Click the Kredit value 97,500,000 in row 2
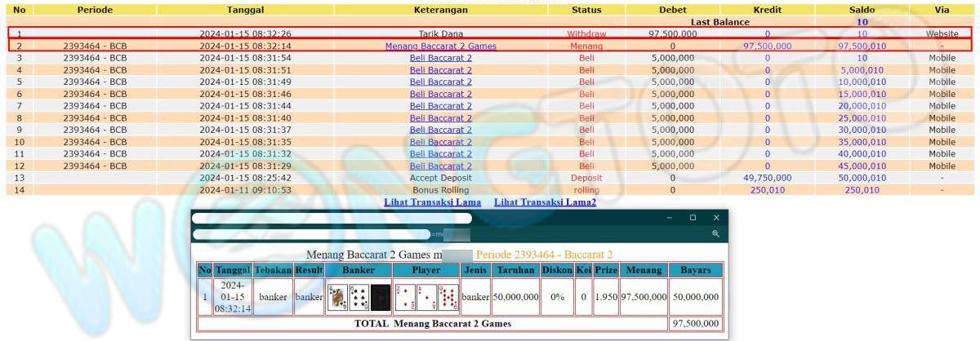The image size is (980, 341). click(x=767, y=46)
